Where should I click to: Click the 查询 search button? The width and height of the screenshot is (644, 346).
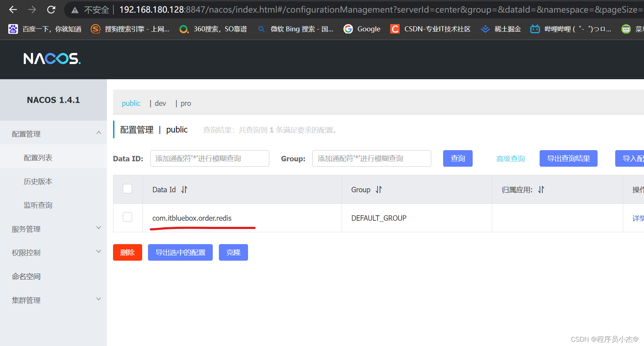tap(458, 158)
